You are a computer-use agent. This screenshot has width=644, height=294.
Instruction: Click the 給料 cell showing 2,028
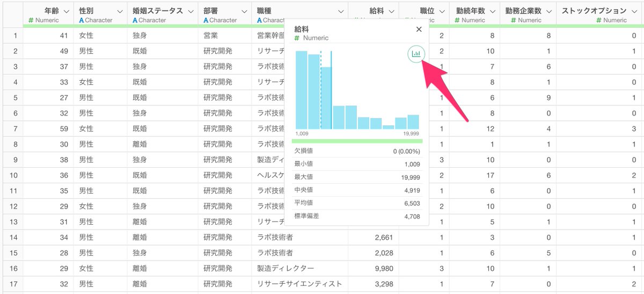[374, 253]
